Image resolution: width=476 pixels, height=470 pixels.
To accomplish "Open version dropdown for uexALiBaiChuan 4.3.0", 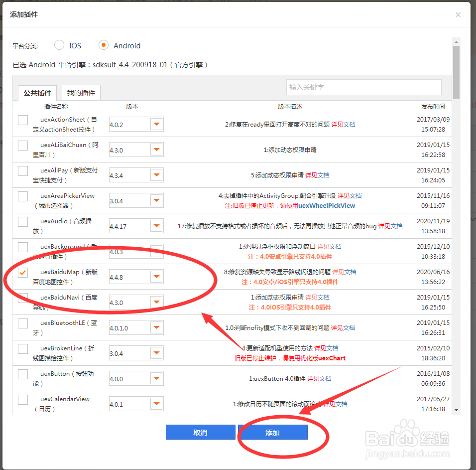I will [x=157, y=150].
